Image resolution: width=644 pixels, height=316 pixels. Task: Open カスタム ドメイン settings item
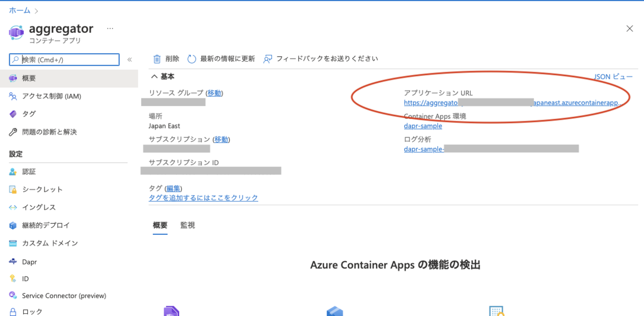50,243
